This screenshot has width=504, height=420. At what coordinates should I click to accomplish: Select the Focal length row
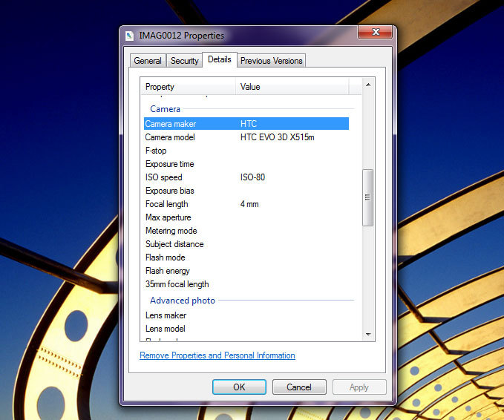pos(246,204)
